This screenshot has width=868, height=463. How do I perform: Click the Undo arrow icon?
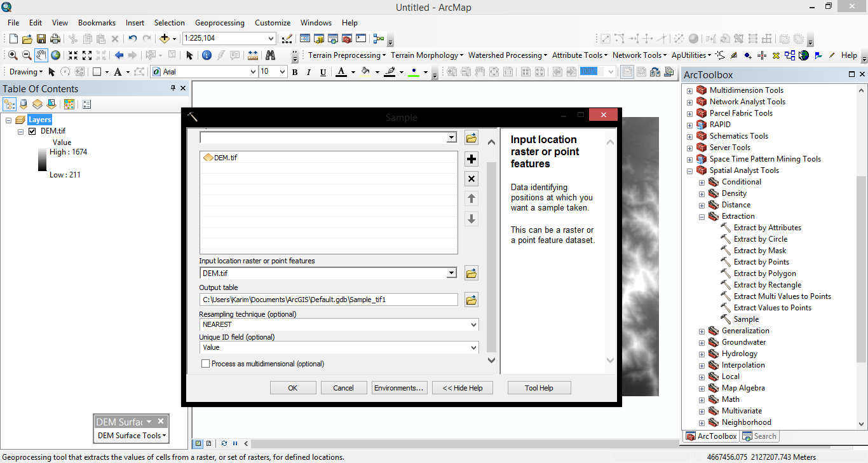(132, 39)
